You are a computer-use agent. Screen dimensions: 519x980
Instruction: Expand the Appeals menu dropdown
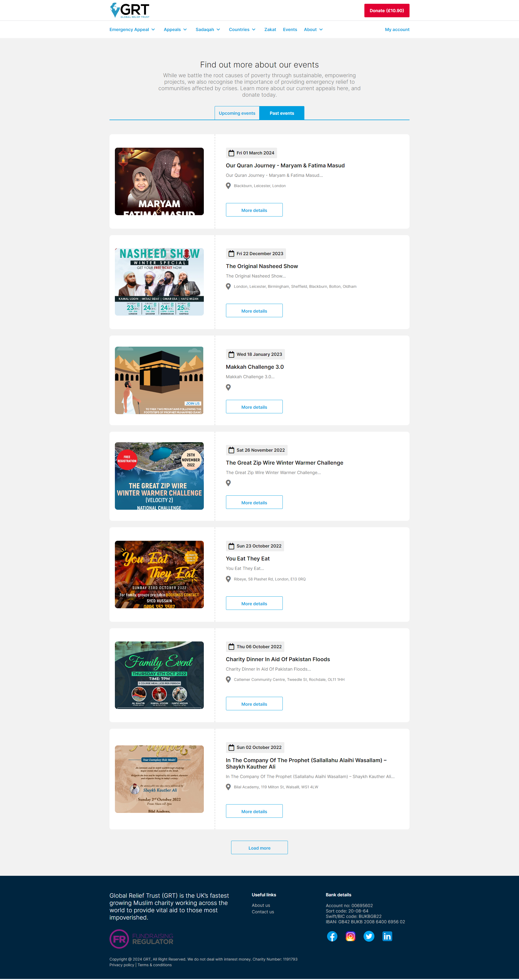click(x=175, y=30)
